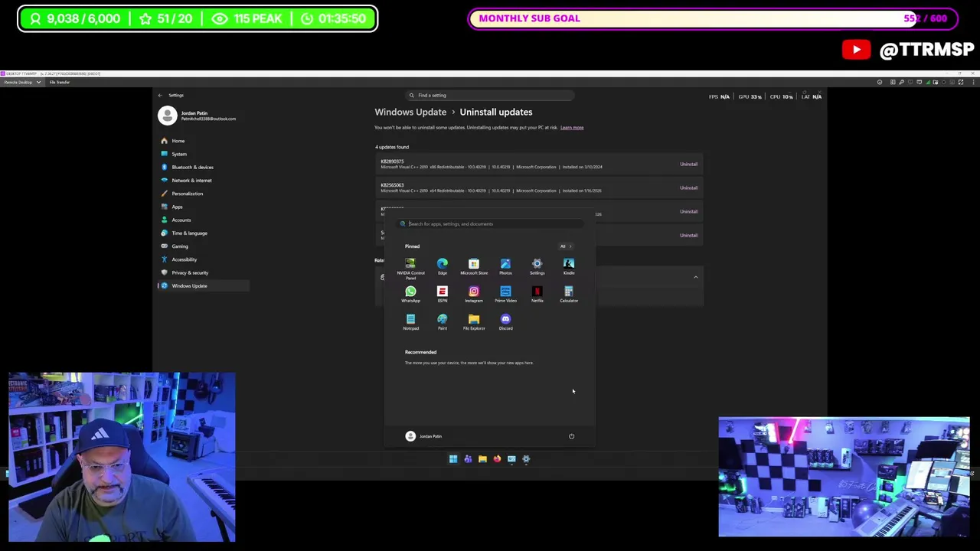Open File Explorer pinned app
The image size is (980, 551).
pyautogui.click(x=474, y=321)
